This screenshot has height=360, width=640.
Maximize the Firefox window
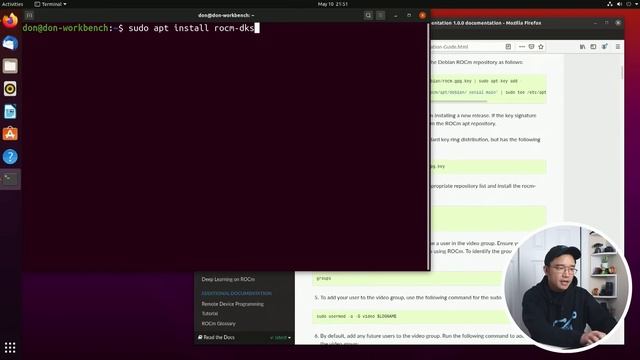pyautogui.click(x=607, y=23)
